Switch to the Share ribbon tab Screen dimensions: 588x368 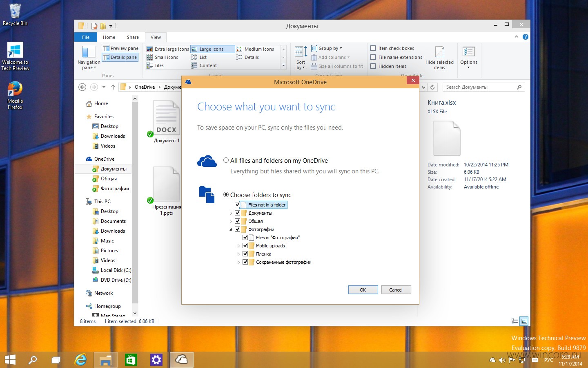click(x=133, y=37)
